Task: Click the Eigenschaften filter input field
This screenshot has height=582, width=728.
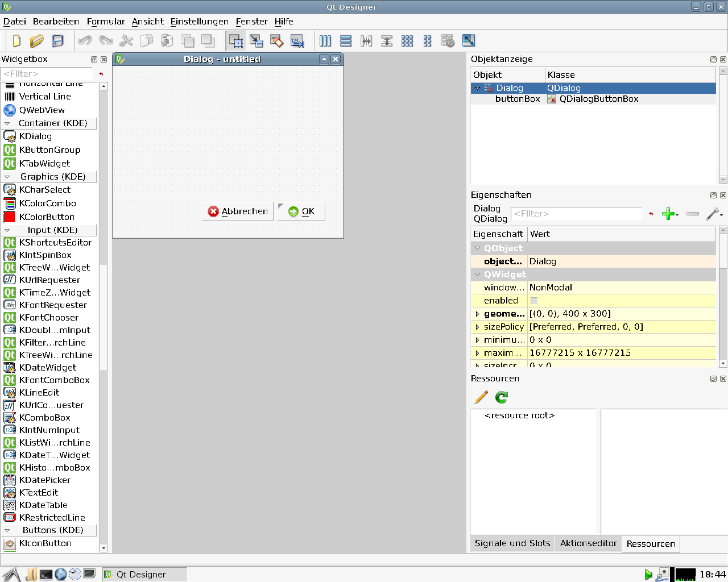Action: 577,214
